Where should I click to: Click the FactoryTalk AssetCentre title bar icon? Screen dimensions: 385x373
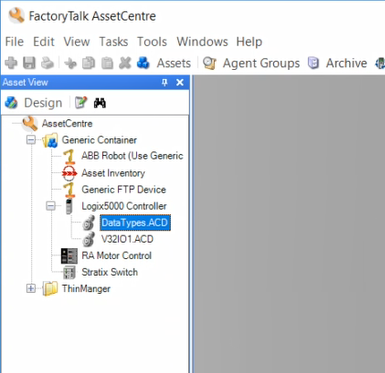click(16, 16)
